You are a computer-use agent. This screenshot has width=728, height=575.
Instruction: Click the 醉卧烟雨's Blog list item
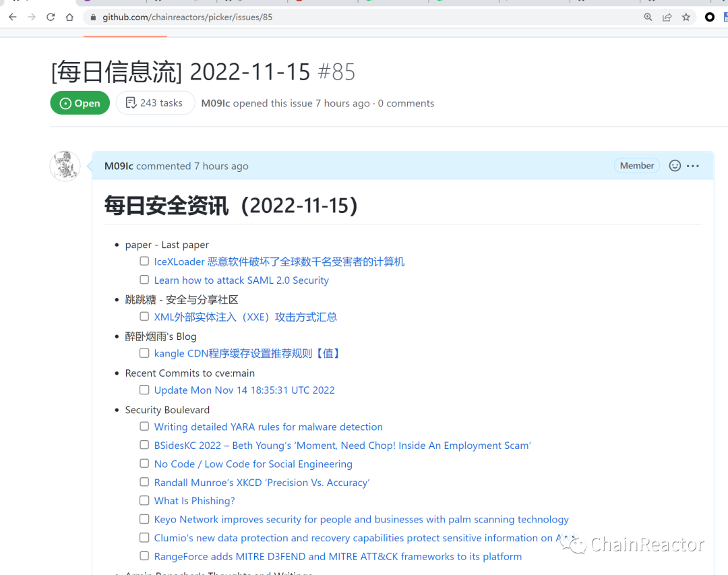click(160, 337)
